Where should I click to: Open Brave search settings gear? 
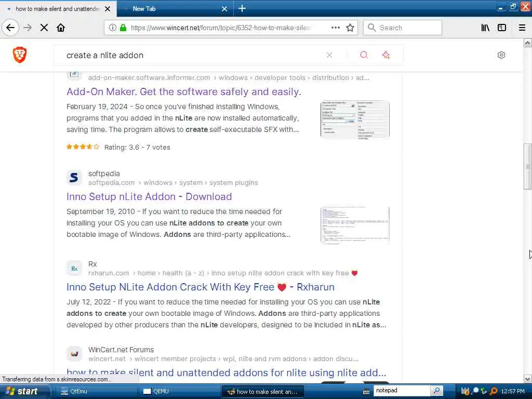[x=501, y=55]
